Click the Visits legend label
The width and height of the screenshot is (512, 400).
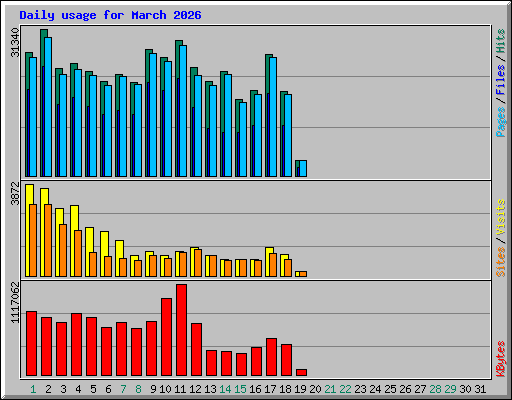click(500, 218)
